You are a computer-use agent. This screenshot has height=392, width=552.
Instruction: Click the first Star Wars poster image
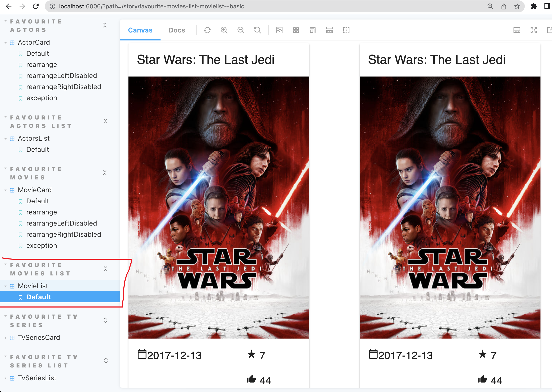pos(219,208)
